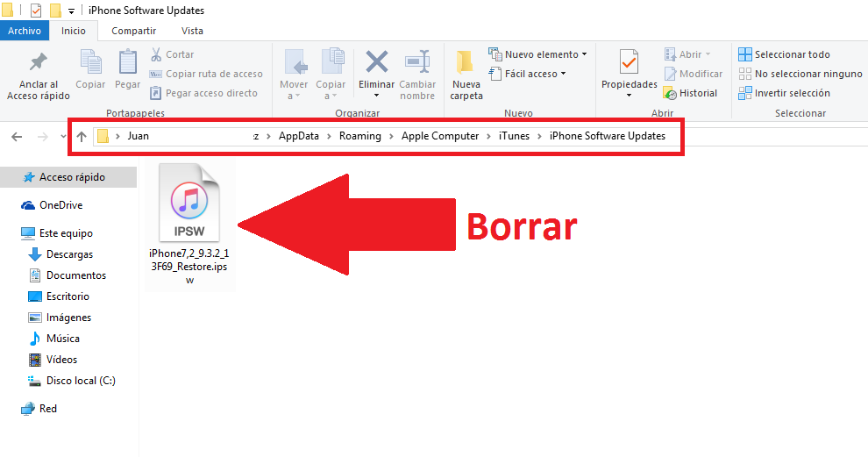Choose Copiar ruta de acceso

tap(207, 74)
